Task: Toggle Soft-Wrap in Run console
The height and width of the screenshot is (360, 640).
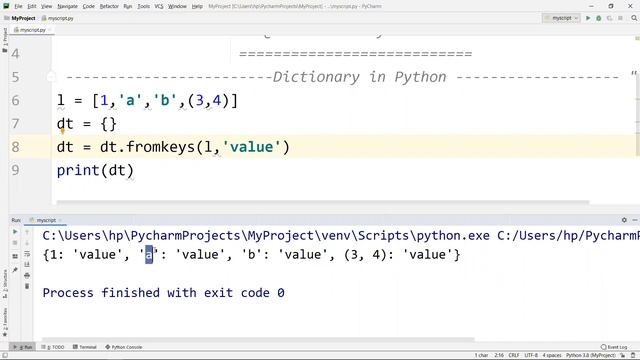Action: click(27, 254)
